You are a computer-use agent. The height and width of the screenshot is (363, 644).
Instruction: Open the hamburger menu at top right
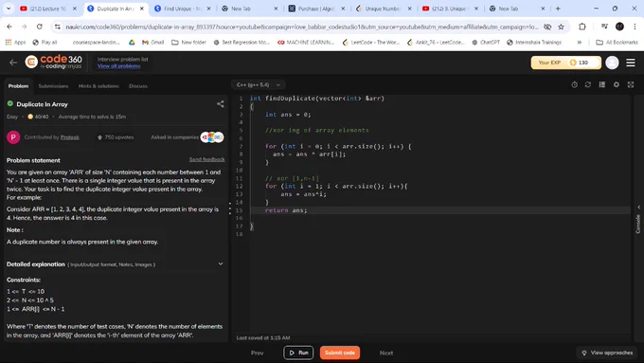pos(631,63)
